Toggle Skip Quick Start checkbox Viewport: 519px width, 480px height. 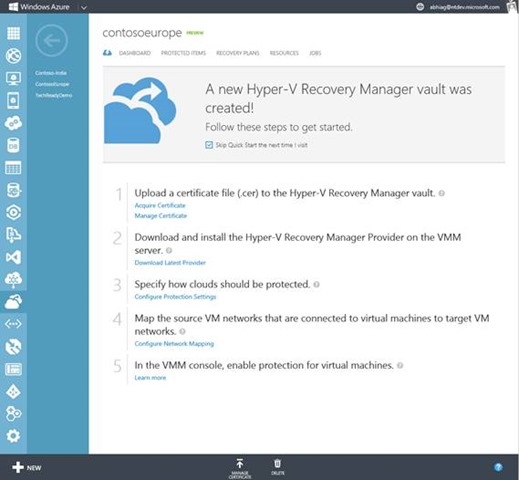(209, 145)
